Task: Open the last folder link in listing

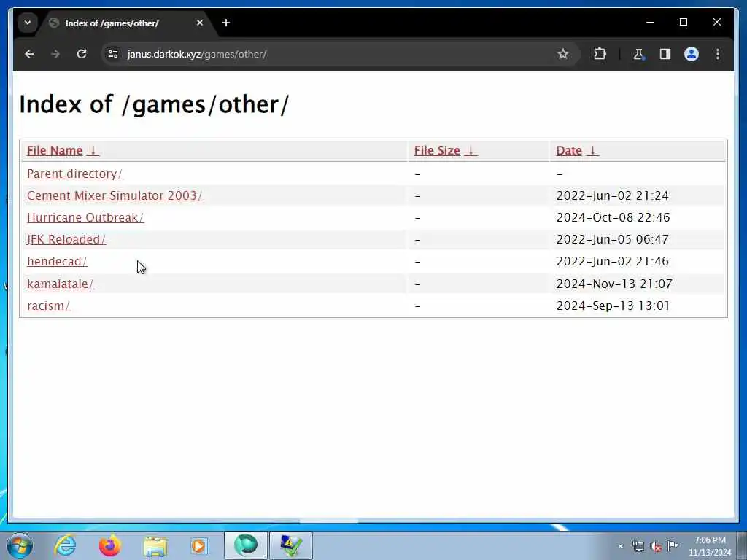Action: coord(49,306)
